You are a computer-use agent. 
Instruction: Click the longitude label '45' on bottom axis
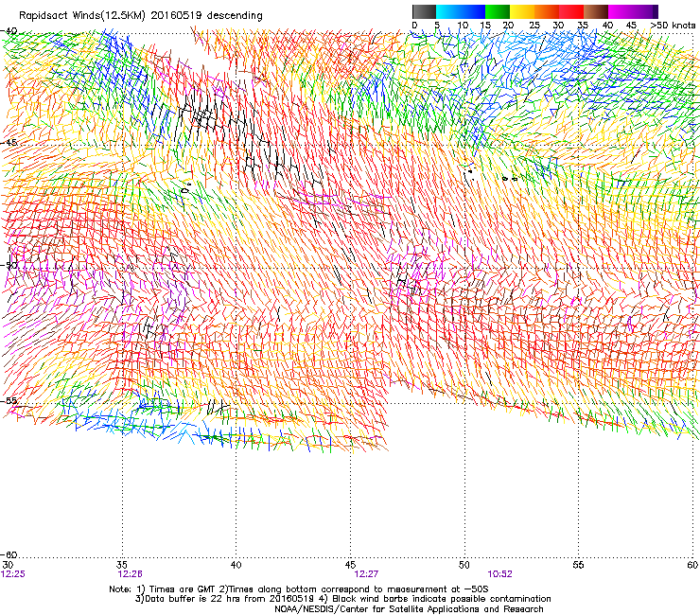click(x=350, y=565)
